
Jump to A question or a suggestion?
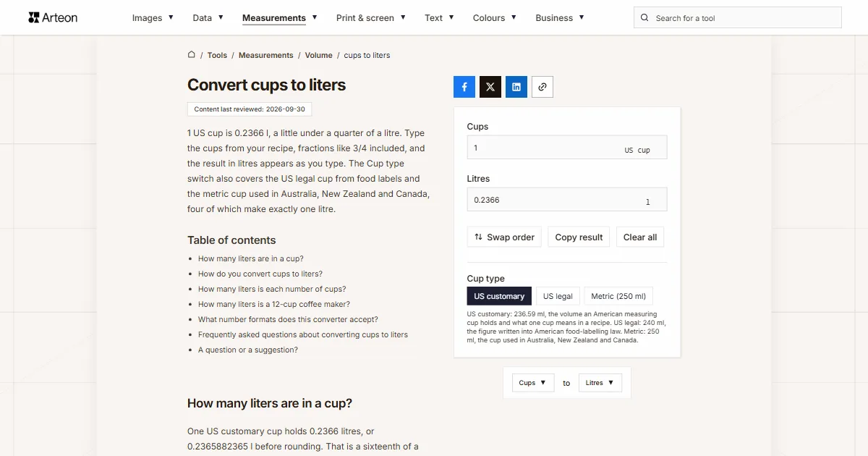[x=248, y=350]
